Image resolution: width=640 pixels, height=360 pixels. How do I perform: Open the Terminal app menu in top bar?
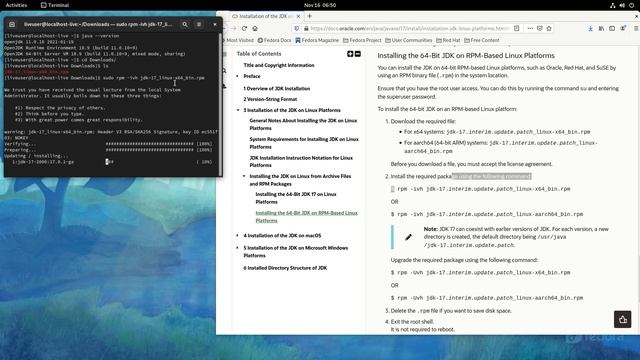coord(55,5)
